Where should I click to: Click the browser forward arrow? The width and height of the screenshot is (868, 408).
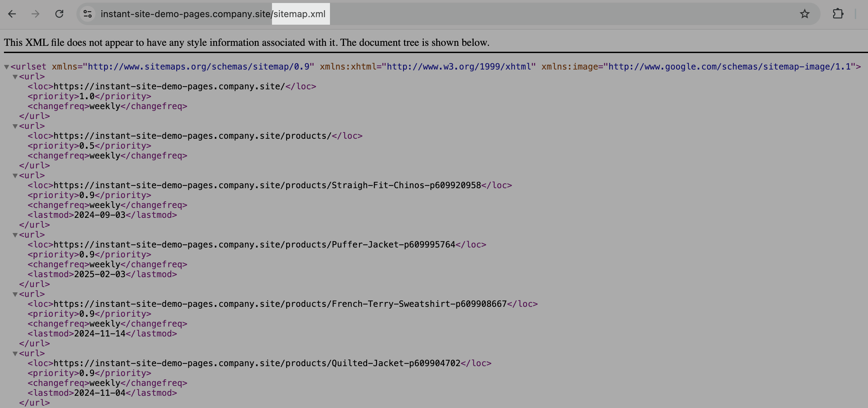(35, 14)
